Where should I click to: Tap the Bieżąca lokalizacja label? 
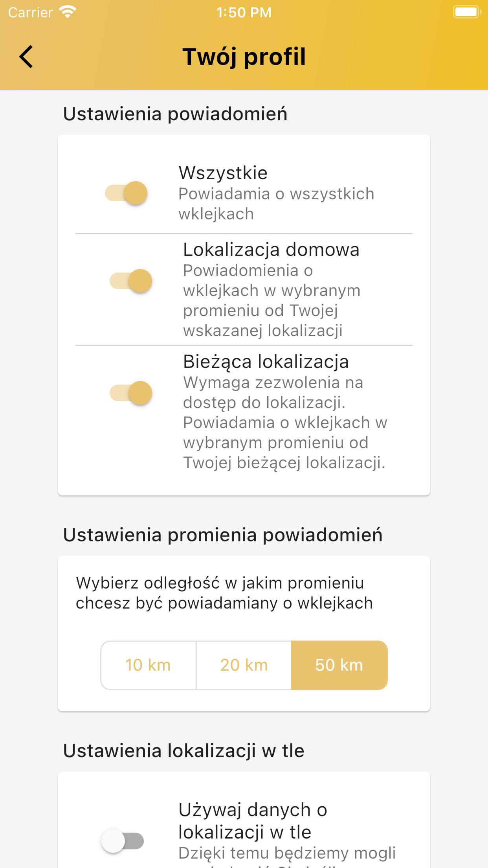(x=266, y=362)
